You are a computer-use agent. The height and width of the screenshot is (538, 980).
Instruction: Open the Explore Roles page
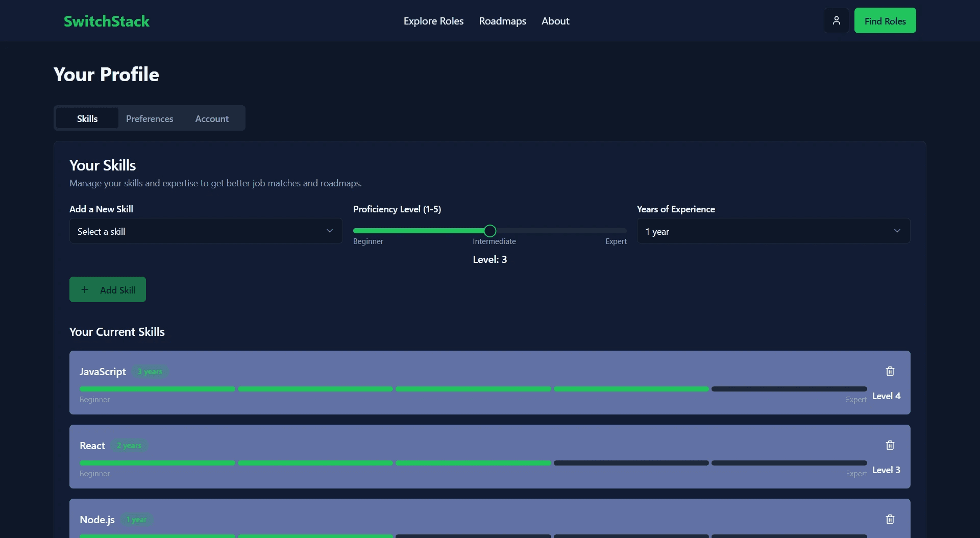coord(433,21)
